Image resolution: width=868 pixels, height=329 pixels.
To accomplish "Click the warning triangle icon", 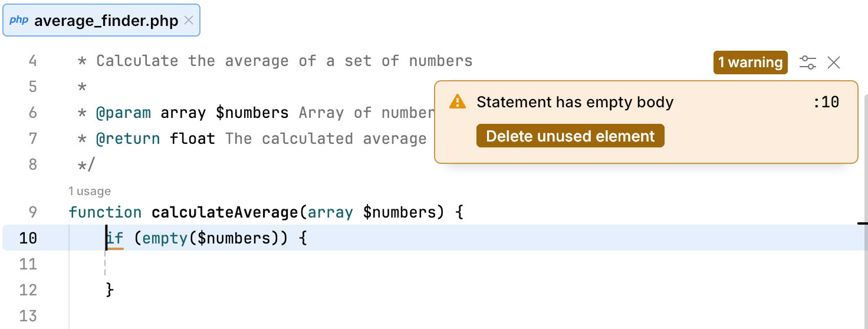I will pyautogui.click(x=457, y=102).
